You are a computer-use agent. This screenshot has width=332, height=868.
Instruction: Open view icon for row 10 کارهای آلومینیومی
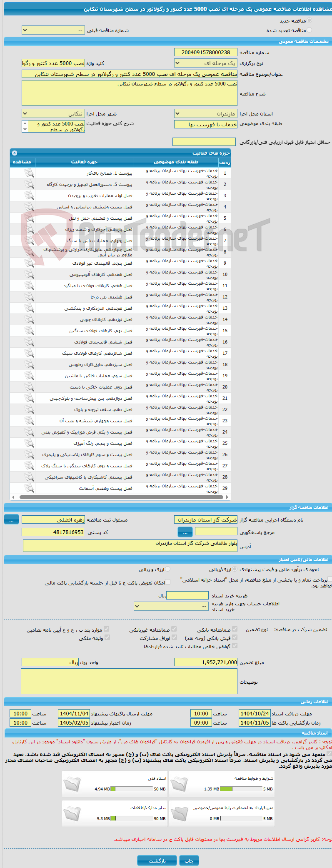[x=29, y=274]
